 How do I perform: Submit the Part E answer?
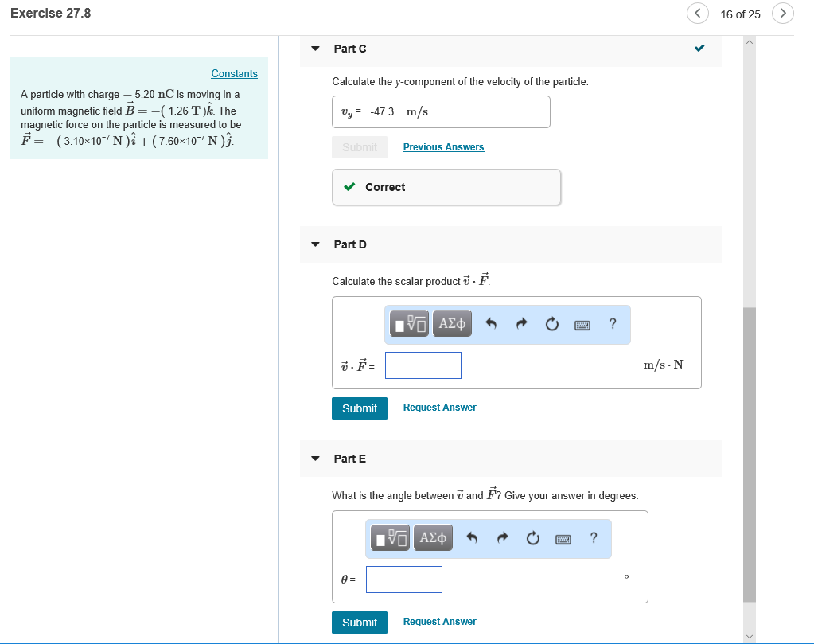tap(359, 622)
